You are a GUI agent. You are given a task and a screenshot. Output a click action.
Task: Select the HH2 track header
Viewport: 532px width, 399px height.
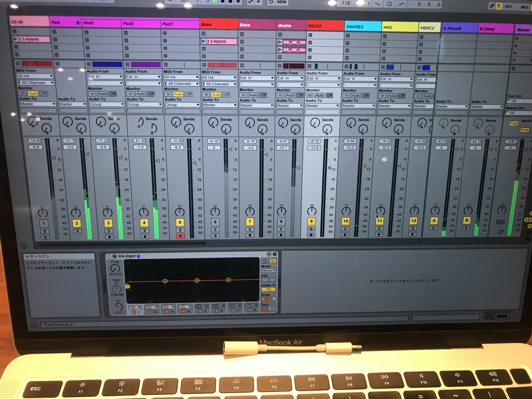pos(400,27)
